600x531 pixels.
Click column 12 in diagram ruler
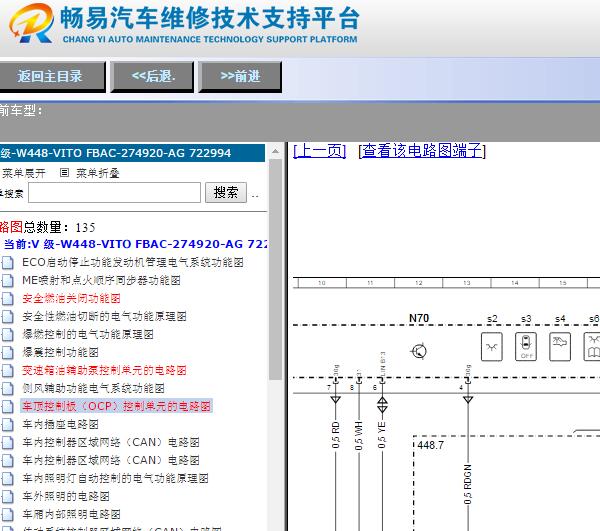tap(419, 283)
